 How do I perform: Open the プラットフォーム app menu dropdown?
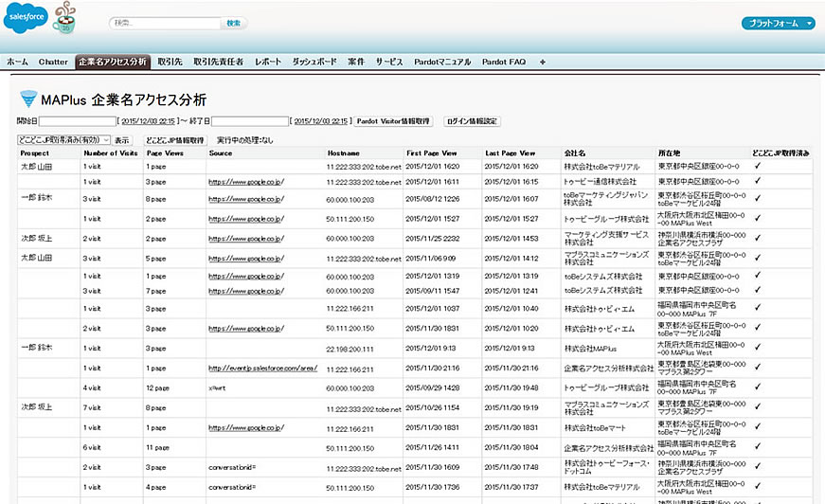[779, 23]
